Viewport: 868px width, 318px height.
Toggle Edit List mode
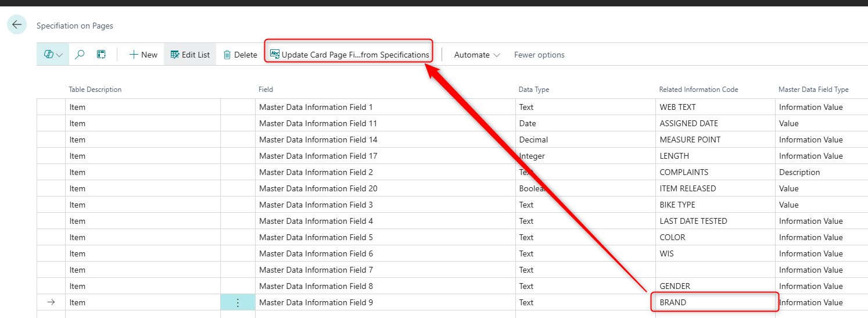(190, 55)
